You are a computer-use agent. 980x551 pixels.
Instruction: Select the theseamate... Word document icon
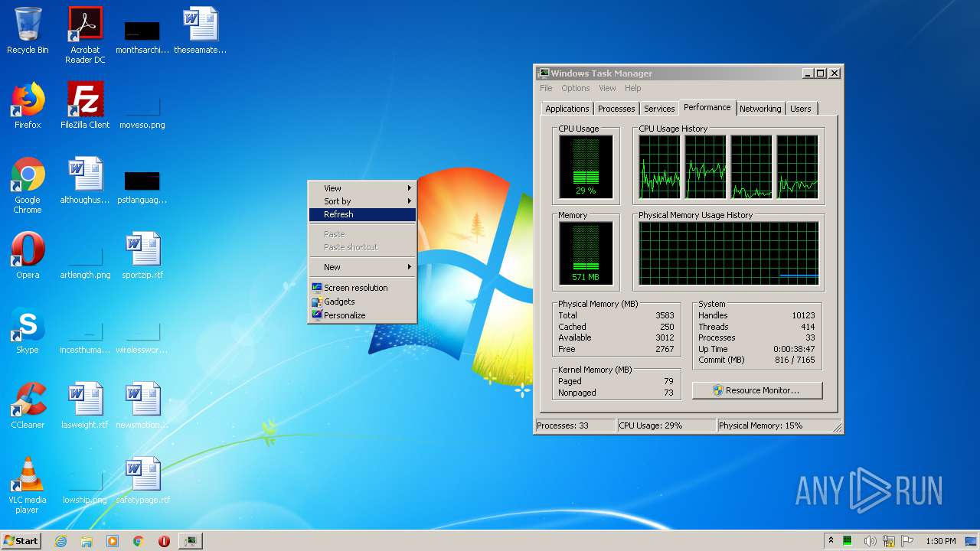click(x=201, y=31)
